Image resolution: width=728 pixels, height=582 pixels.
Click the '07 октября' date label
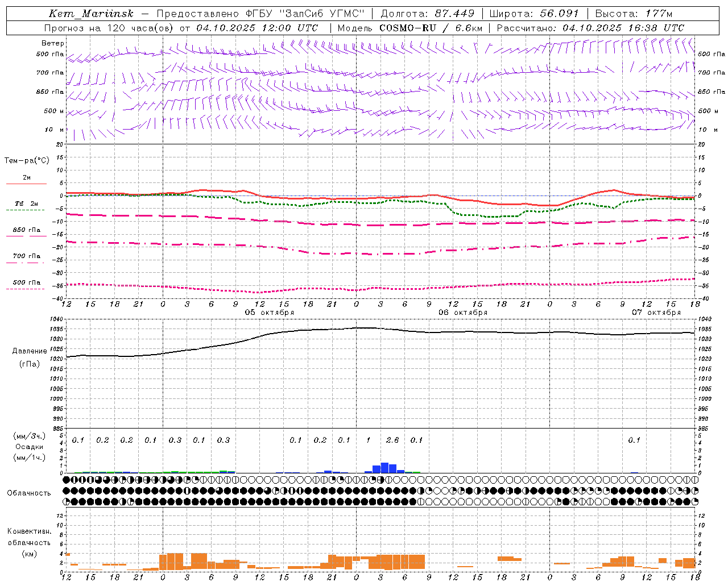tap(656, 313)
